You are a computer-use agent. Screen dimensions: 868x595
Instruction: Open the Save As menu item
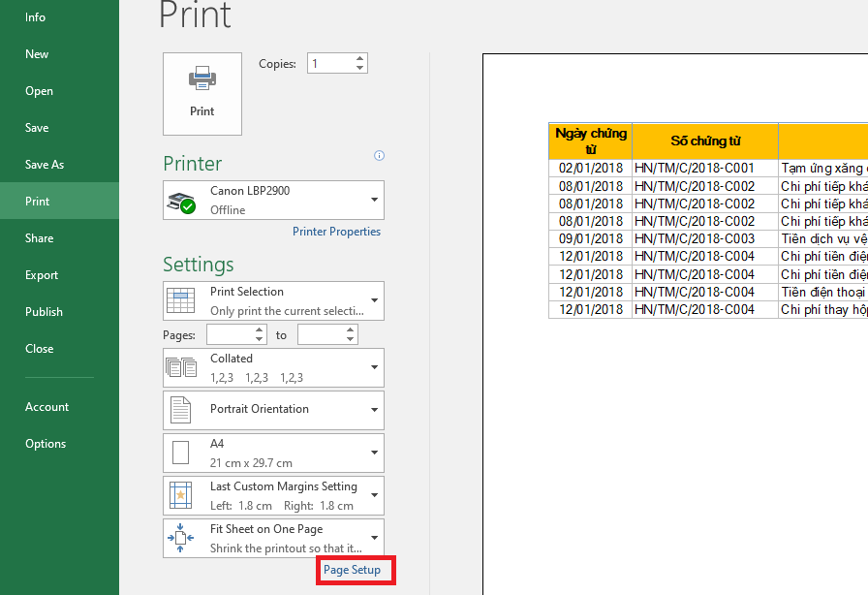(45, 165)
